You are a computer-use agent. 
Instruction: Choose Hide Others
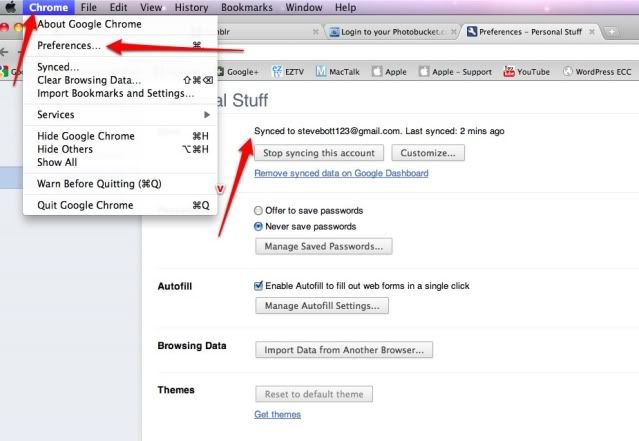coord(120,149)
